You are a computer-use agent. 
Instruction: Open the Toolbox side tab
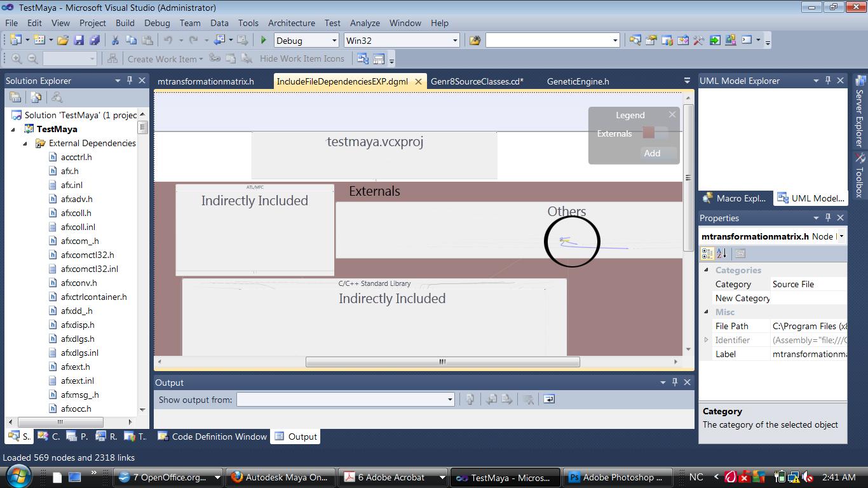[x=860, y=175]
